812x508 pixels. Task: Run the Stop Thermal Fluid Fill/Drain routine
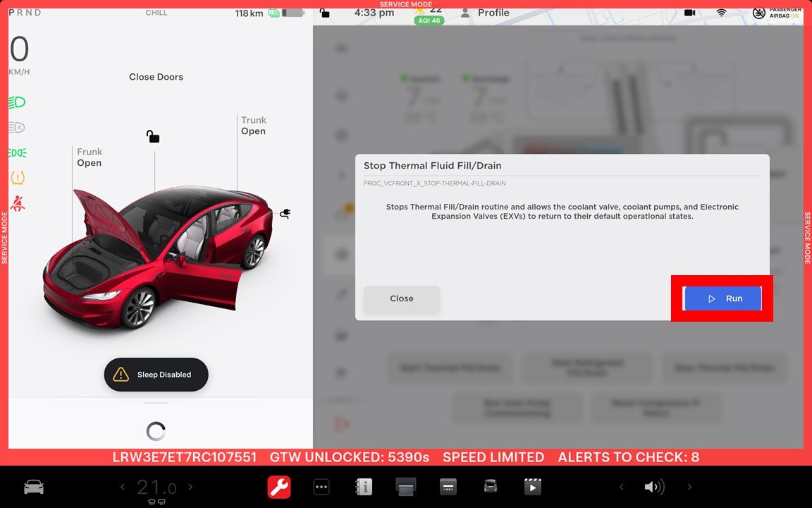722,298
